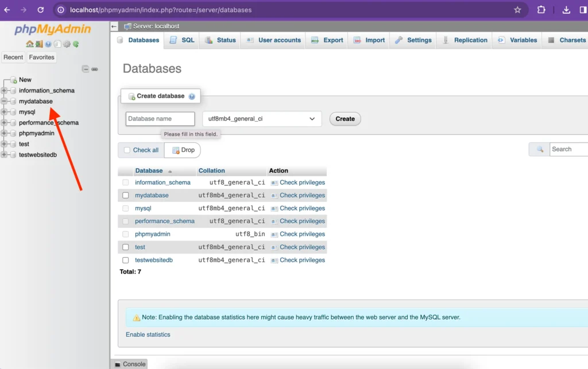
Task: Click the search magnifier icon
Action: tap(540, 149)
